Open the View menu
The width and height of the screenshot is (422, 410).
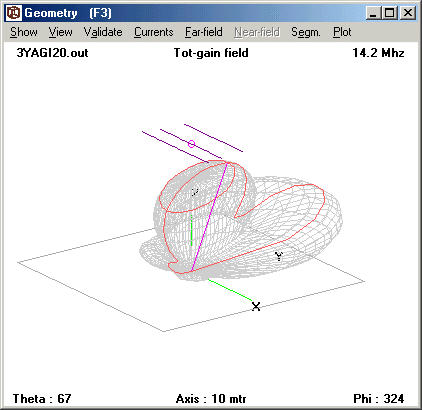point(60,32)
